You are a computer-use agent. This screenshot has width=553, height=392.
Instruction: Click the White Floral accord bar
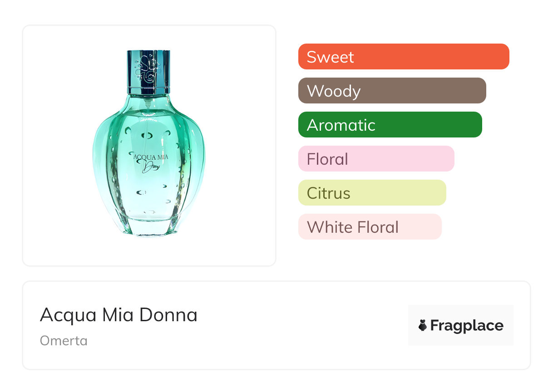(370, 227)
